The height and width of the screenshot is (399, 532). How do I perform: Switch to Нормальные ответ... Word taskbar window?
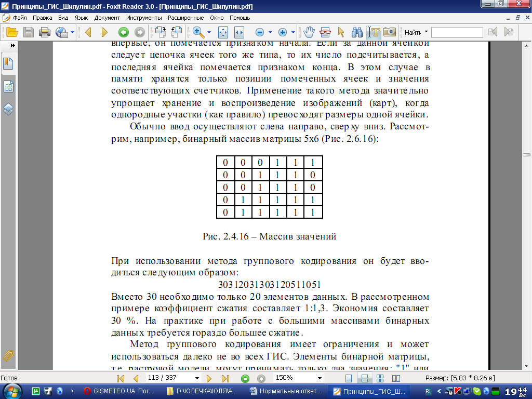[286, 391]
